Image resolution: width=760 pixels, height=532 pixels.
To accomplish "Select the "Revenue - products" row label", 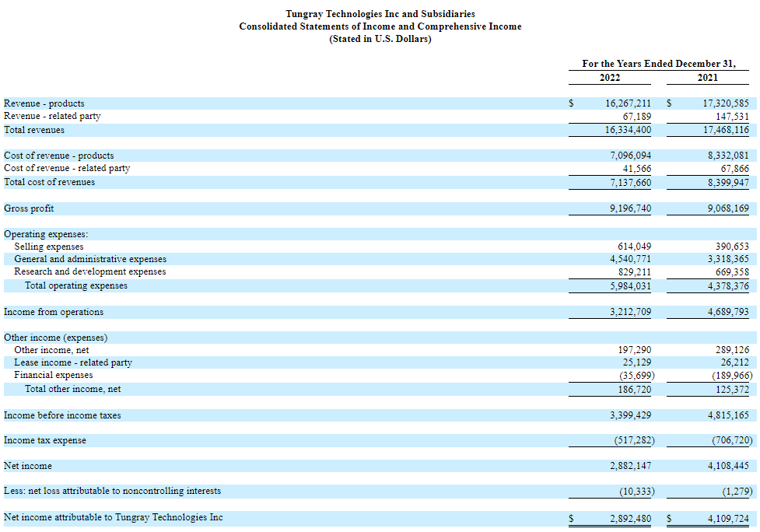I will point(44,103).
